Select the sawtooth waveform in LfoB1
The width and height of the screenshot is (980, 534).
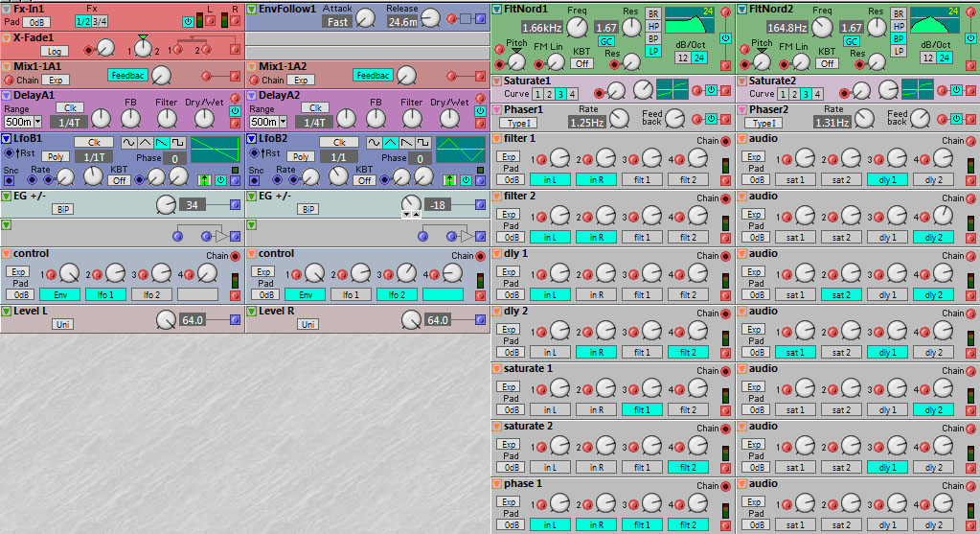[x=161, y=143]
